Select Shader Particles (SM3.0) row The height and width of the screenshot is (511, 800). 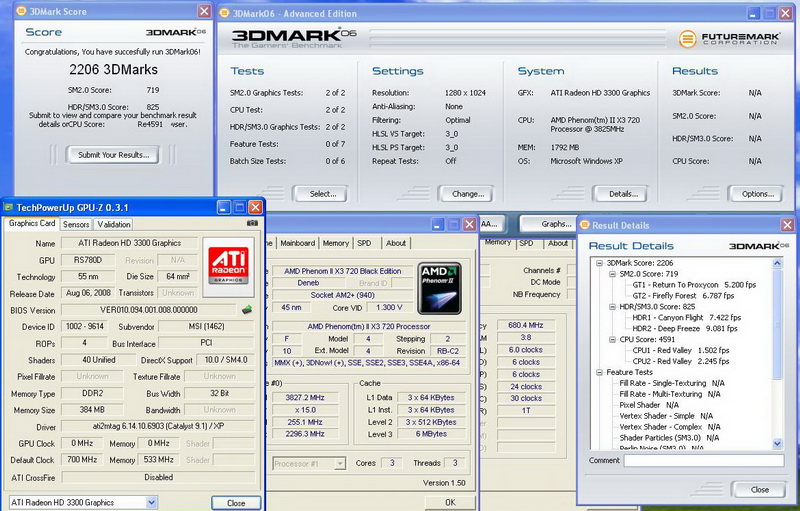669,438
